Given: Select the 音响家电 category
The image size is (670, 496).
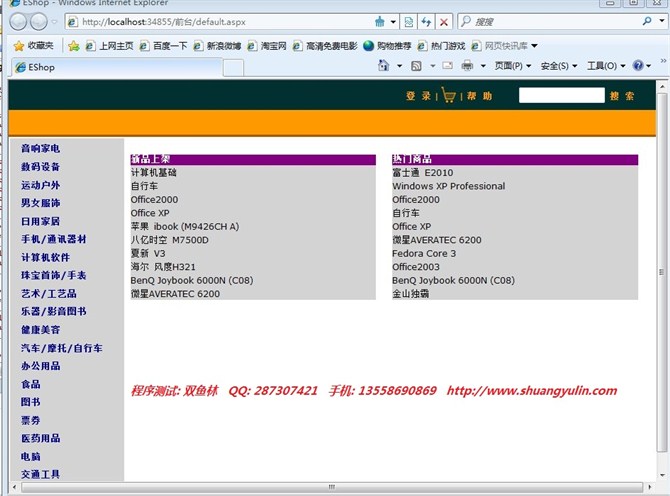Looking at the screenshot, I should click(x=41, y=148).
